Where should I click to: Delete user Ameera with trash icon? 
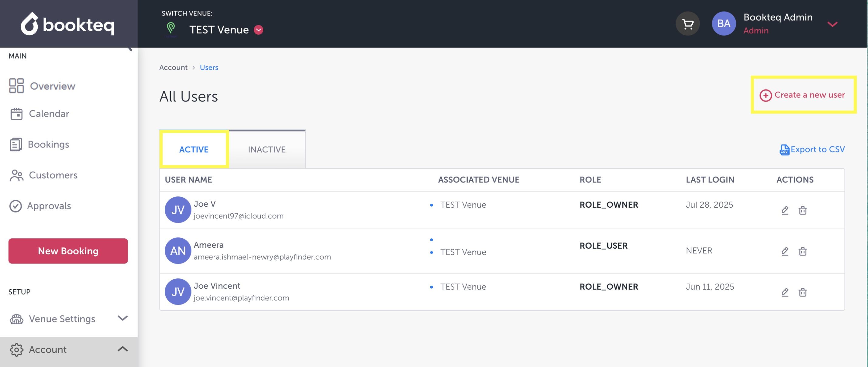(x=803, y=251)
